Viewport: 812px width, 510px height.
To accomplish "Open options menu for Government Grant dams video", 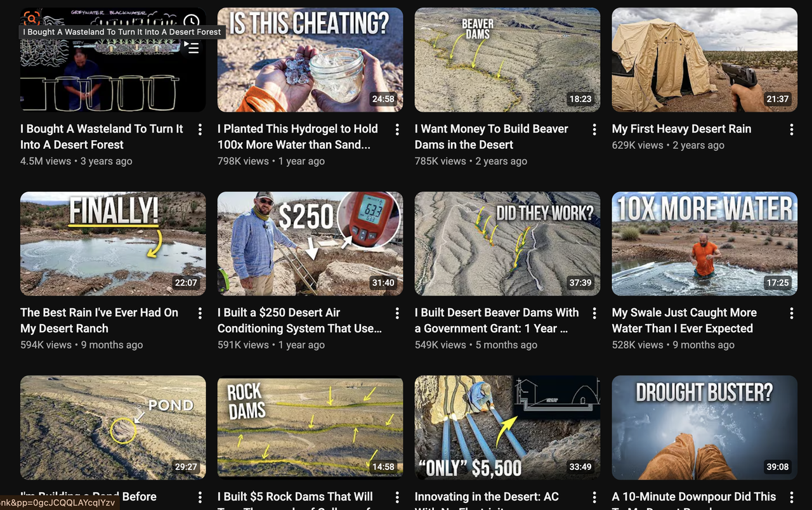I will point(594,313).
